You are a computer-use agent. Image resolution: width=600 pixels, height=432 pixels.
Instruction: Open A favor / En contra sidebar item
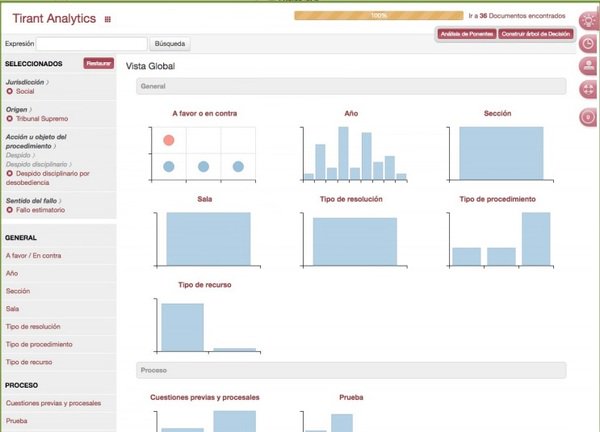(33, 255)
